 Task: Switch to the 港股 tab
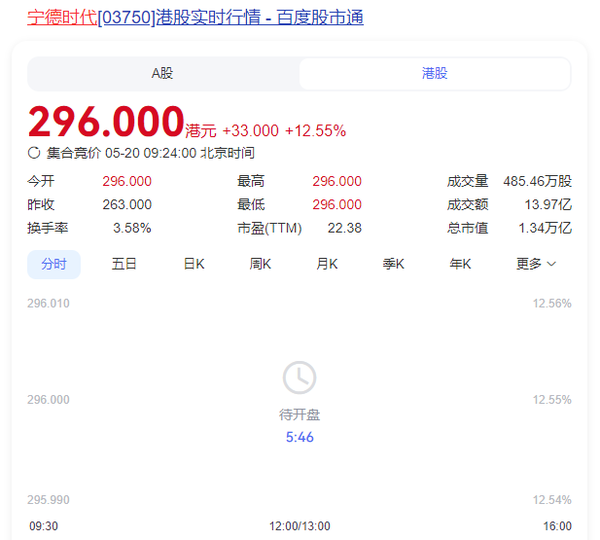coord(434,74)
